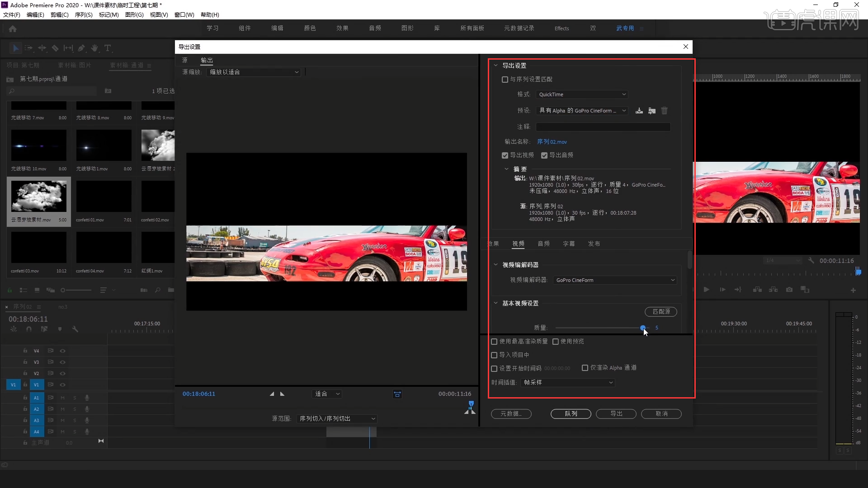
Task: Click the aspect ratio correction icon
Action: pyautogui.click(x=397, y=394)
